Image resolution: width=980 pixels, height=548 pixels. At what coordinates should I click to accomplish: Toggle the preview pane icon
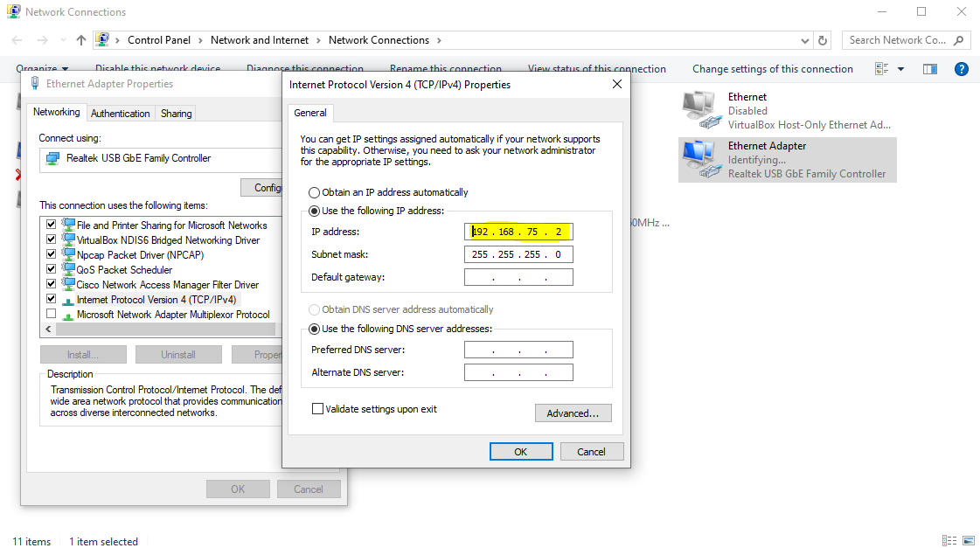click(930, 69)
